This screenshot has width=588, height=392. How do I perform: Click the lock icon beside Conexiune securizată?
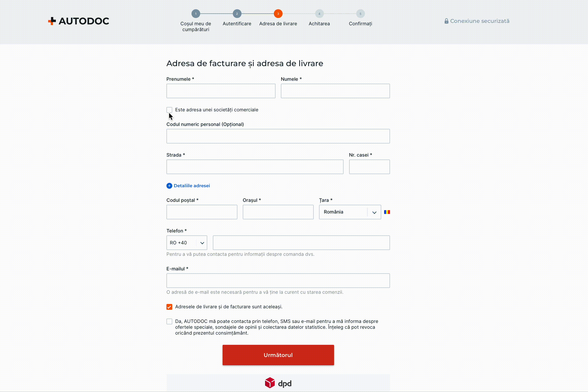(x=446, y=21)
